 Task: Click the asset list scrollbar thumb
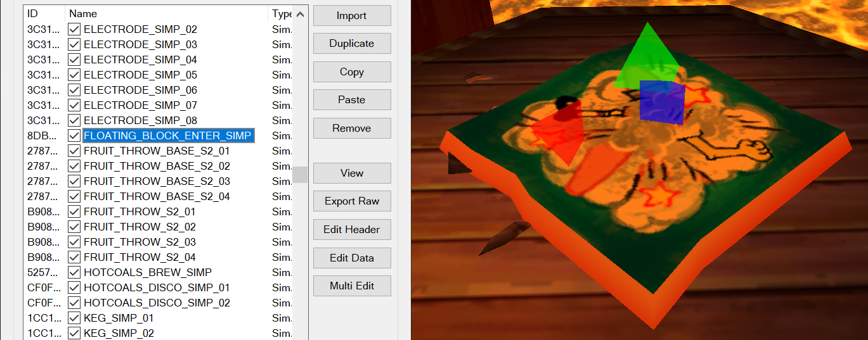[x=300, y=175]
